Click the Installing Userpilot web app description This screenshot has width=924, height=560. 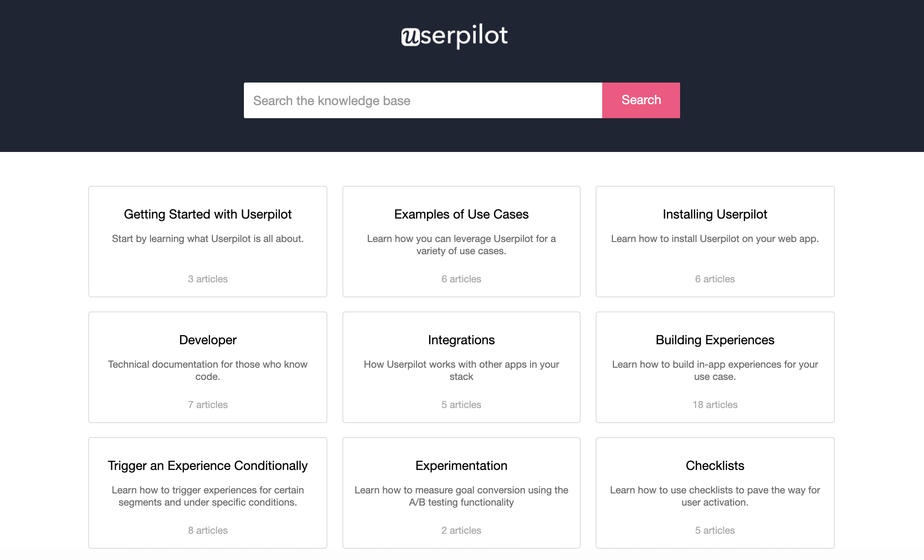point(714,239)
